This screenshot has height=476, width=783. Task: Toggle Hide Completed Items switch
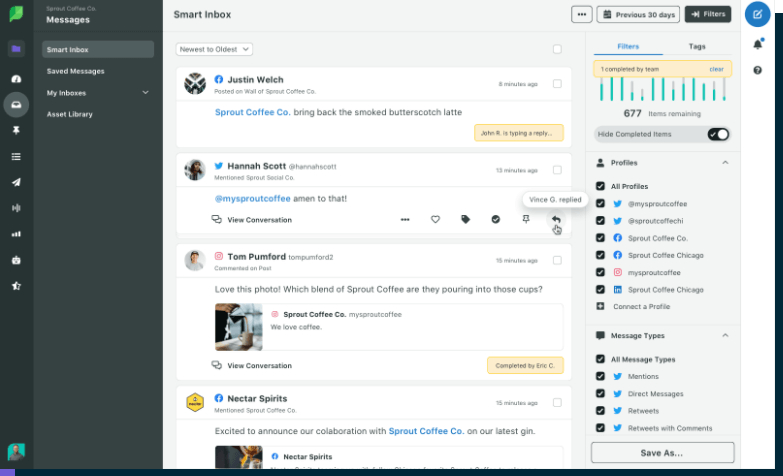(x=718, y=134)
